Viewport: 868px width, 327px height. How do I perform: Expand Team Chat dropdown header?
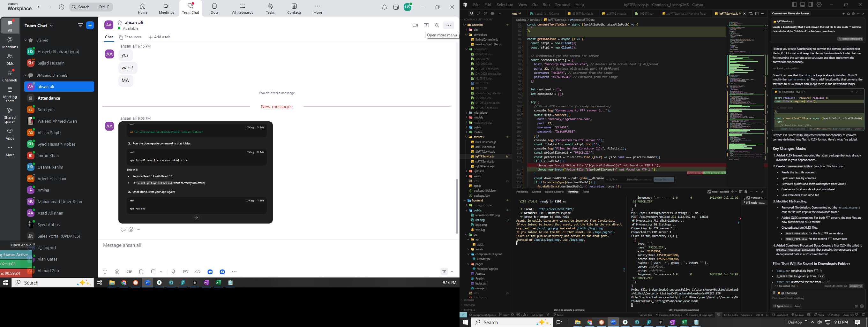click(39, 26)
